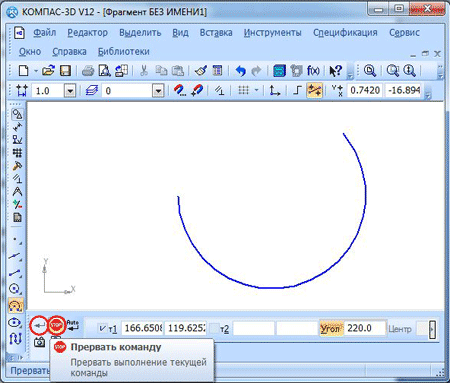
Task: Toggle the local snaps magnet icon
Action: tap(197, 90)
